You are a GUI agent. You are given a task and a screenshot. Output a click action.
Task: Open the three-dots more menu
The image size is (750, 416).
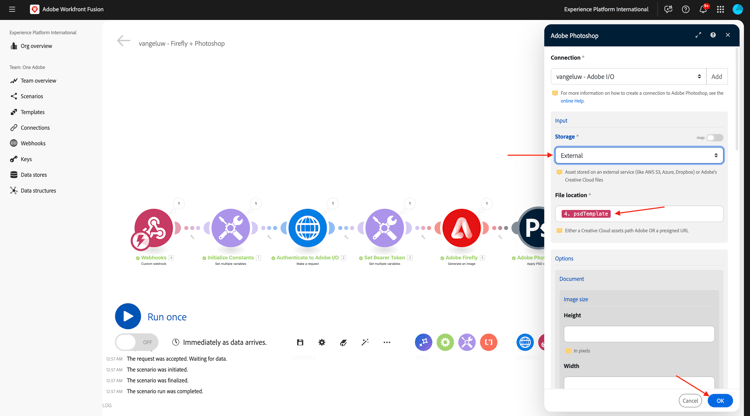tap(386, 342)
